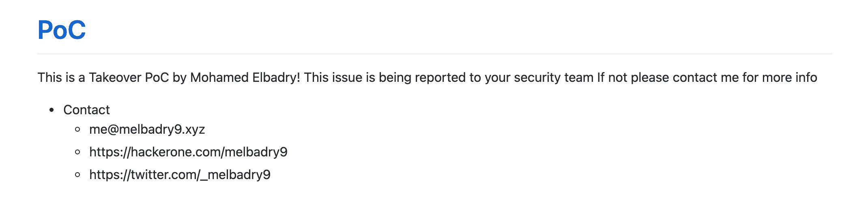The width and height of the screenshot is (868, 205).
Task: Click the horizontal divider under PoC heading
Action: click(x=435, y=53)
